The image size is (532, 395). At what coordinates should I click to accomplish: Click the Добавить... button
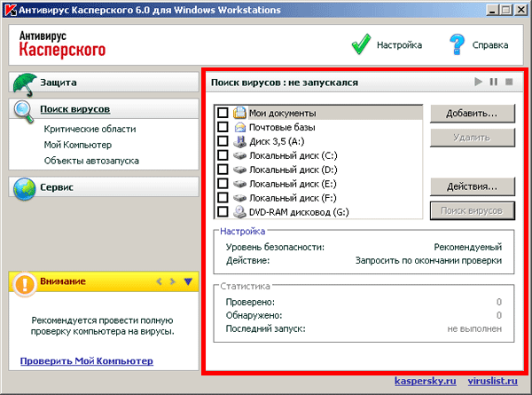(x=473, y=114)
